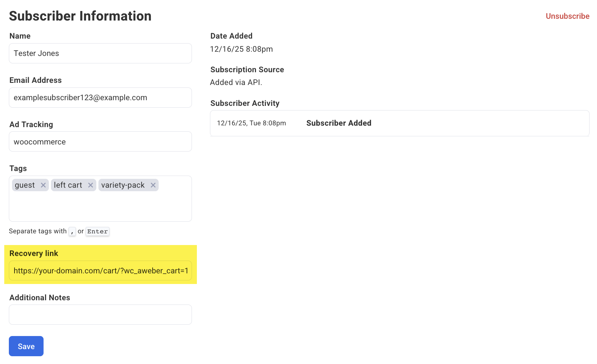The width and height of the screenshot is (597, 364).
Task: Click into the Email Address input
Action: (100, 98)
